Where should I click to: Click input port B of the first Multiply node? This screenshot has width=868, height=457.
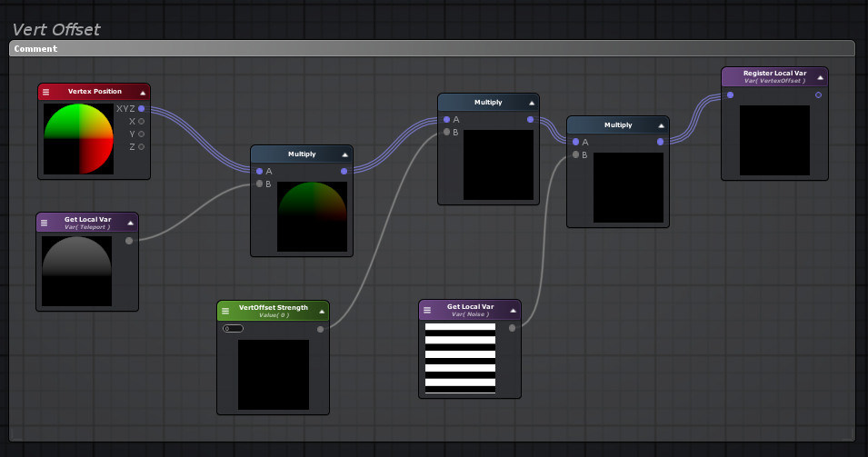click(260, 184)
